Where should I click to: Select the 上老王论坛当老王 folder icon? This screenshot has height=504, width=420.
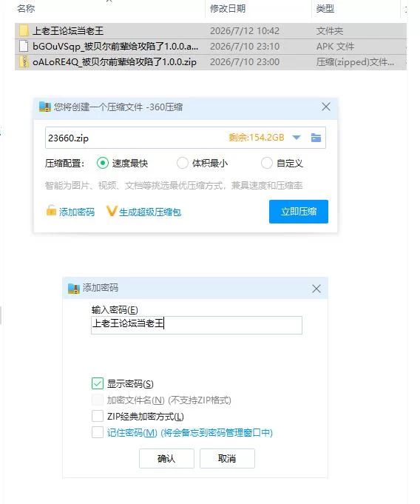click(x=24, y=31)
